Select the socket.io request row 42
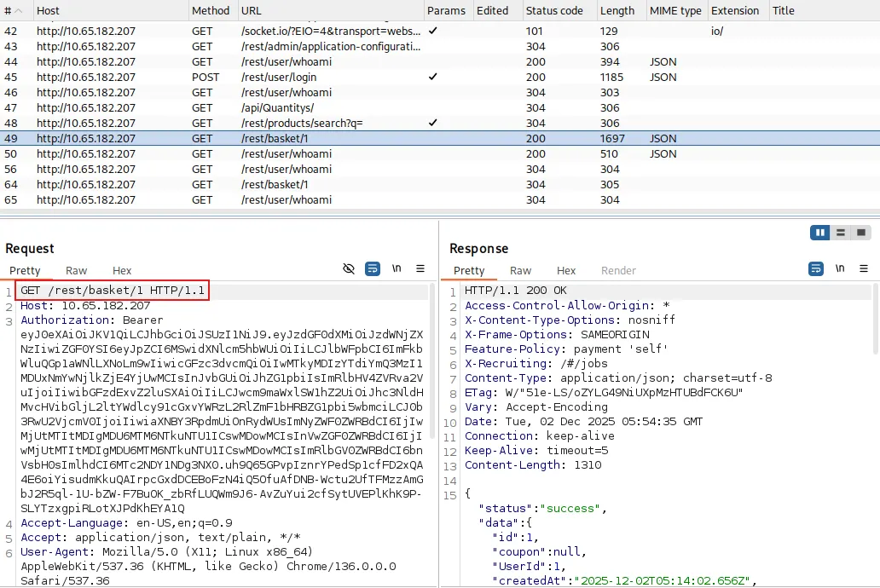The height and width of the screenshot is (588, 880). click(x=440, y=31)
